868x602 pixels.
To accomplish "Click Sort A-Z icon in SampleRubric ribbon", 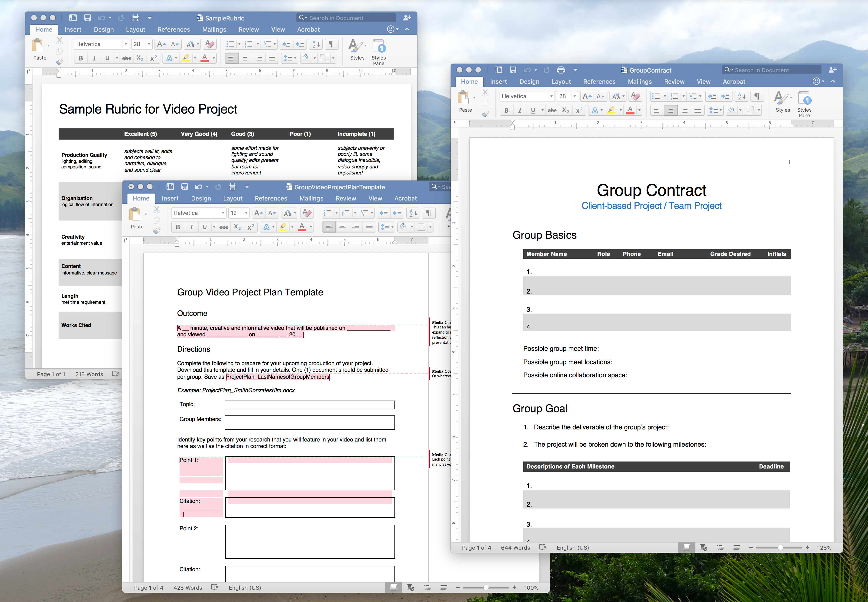I will (x=316, y=44).
